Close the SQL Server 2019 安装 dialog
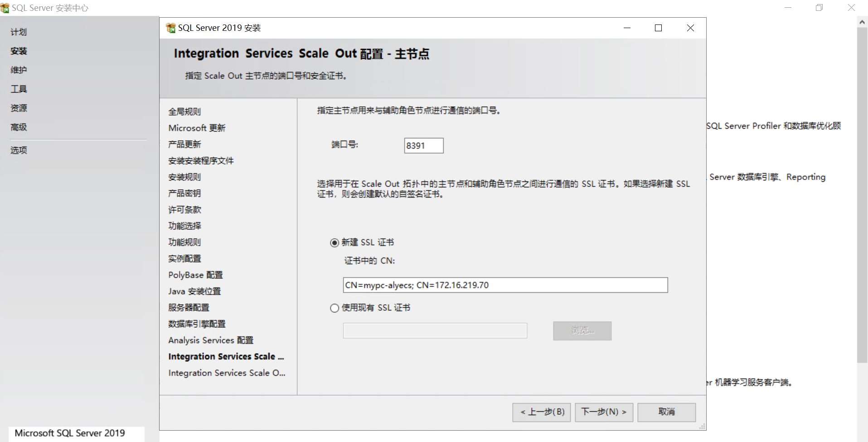Image resolution: width=868 pixels, height=442 pixels. point(690,28)
